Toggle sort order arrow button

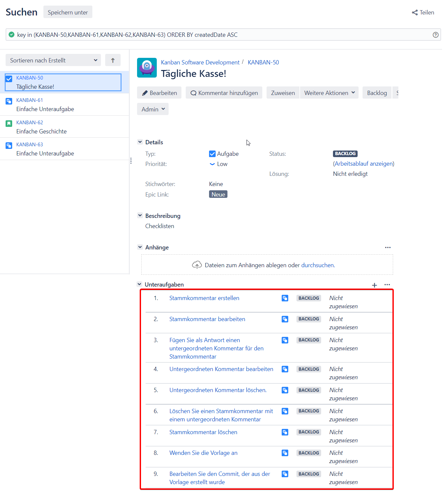[113, 60]
